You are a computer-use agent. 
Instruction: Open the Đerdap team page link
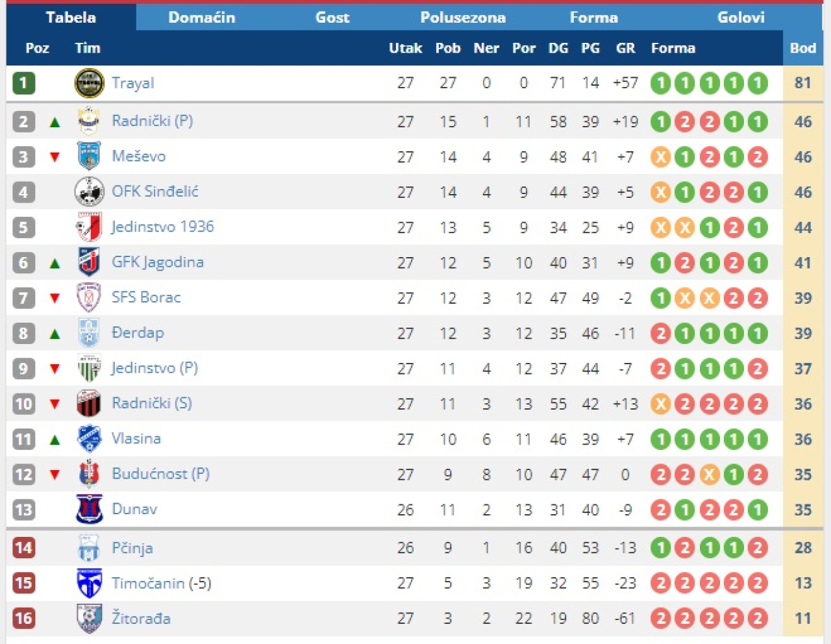(138, 333)
